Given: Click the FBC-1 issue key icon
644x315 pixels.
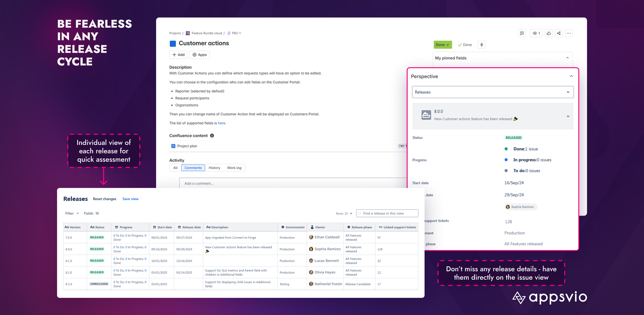Looking at the screenshot, I should click(x=229, y=33).
